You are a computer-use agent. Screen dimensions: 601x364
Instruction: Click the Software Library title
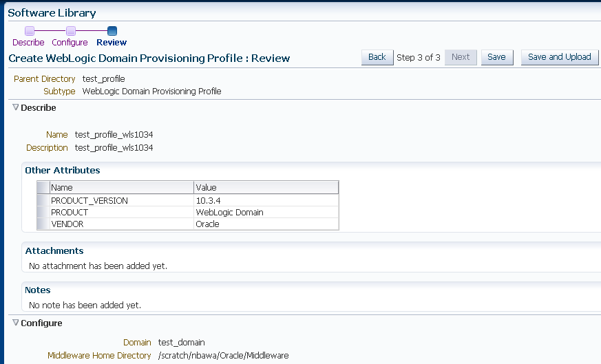52,13
